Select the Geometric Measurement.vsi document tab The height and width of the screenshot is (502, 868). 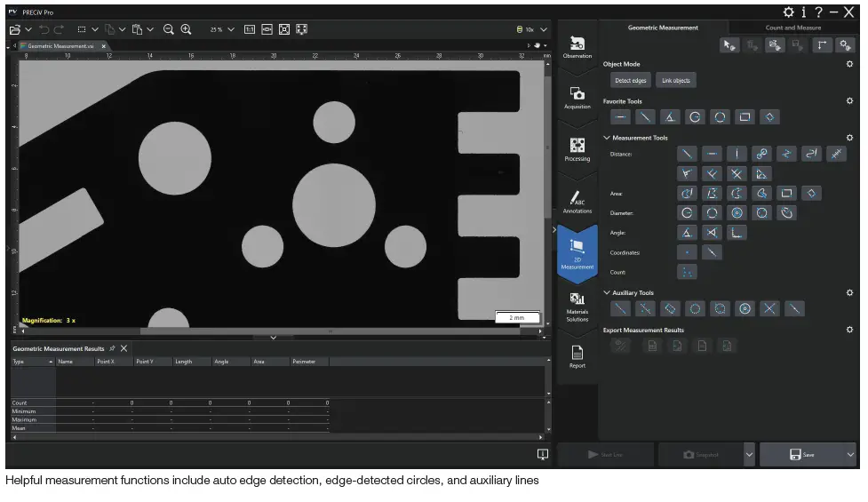coord(60,45)
